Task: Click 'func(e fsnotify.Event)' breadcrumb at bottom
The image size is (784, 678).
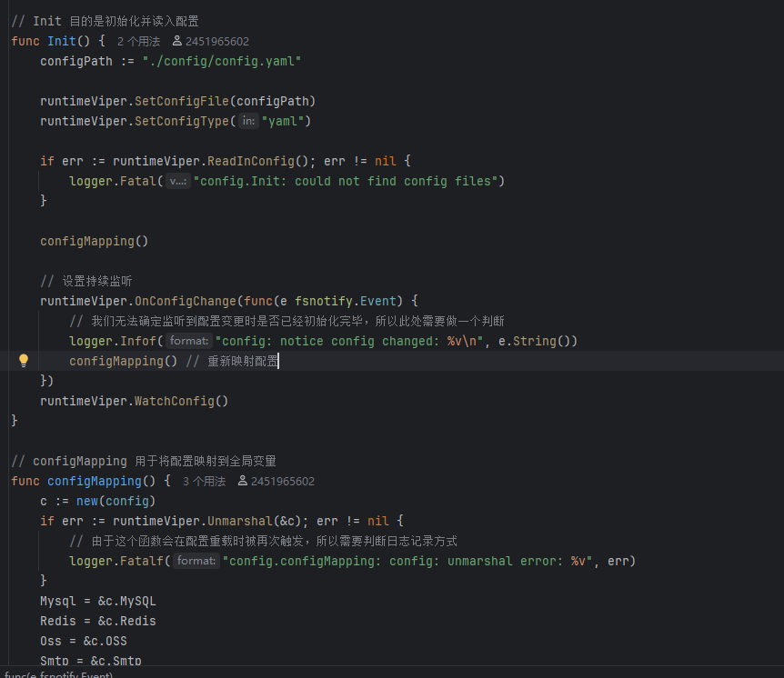Action: [x=58, y=674]
